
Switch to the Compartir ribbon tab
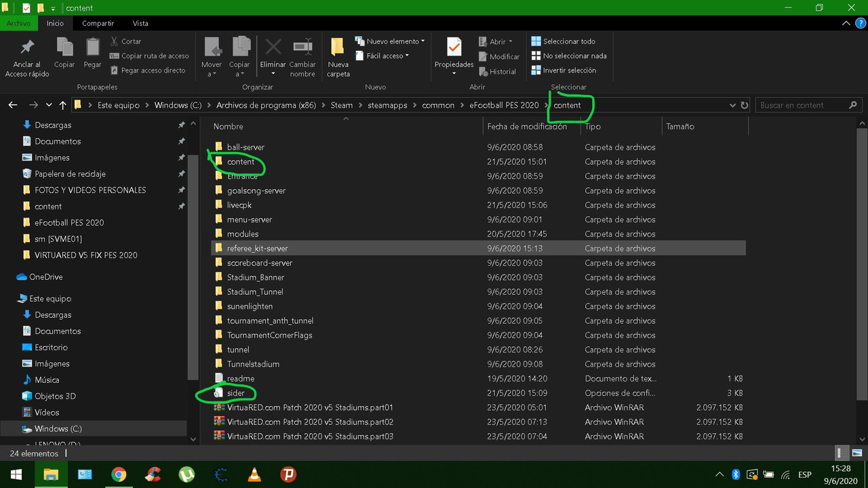(x=98, y=23)
